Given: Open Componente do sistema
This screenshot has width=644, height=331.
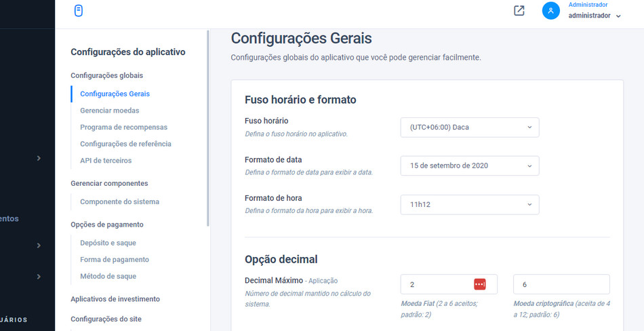Looking at the screenshot, I should [x=119, y=201].
